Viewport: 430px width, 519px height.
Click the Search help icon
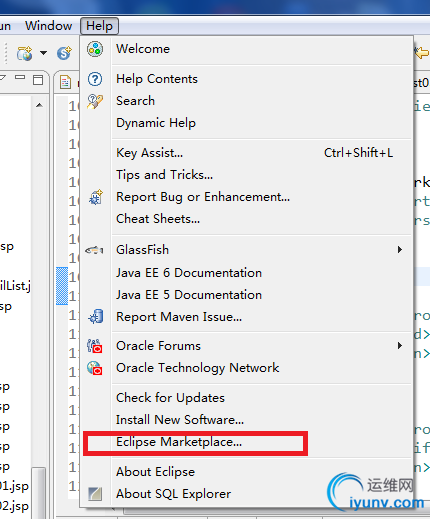[95, 101]
